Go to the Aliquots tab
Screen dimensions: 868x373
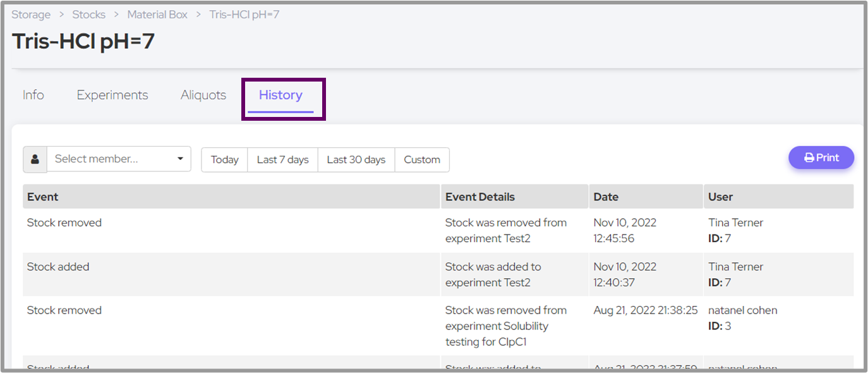point(203,95)
